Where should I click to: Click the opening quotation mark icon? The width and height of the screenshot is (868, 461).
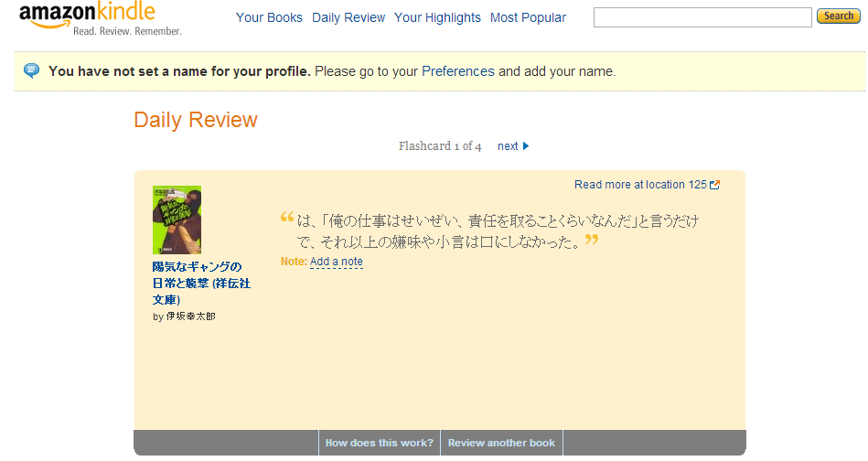click(x=287, y=217)
